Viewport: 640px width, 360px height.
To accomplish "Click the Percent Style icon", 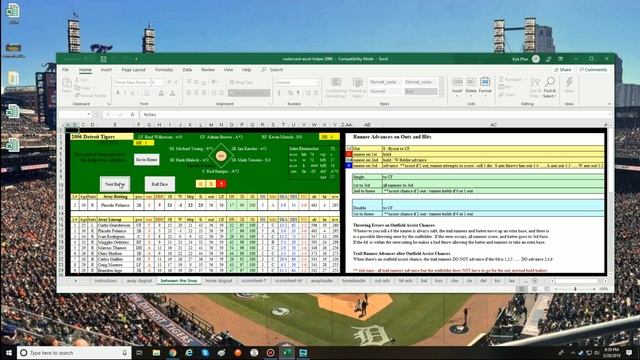I will [x=290, y=93].
